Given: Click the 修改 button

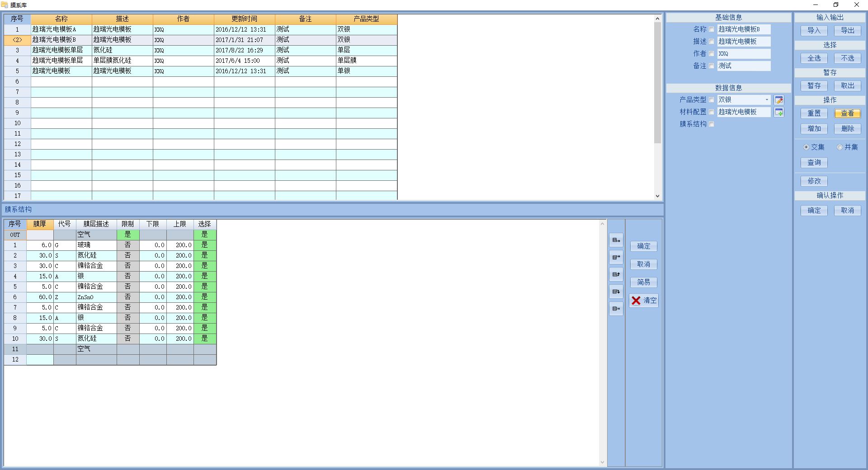Looking at the screenshot, I should coord(814,181).
